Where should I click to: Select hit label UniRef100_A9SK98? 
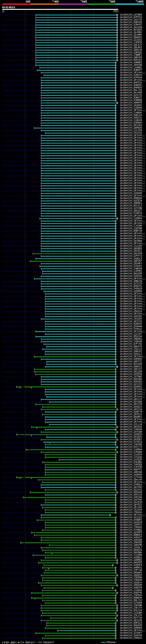[131, 65]
